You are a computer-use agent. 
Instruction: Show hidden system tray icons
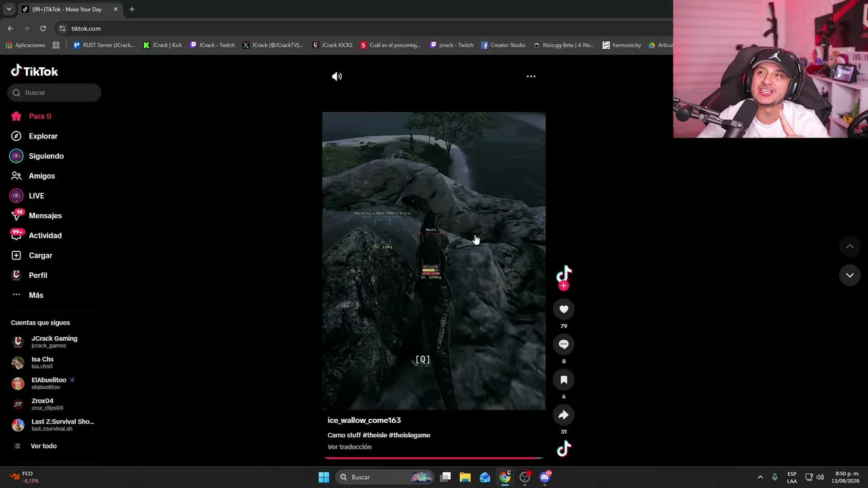click(760, 477)
